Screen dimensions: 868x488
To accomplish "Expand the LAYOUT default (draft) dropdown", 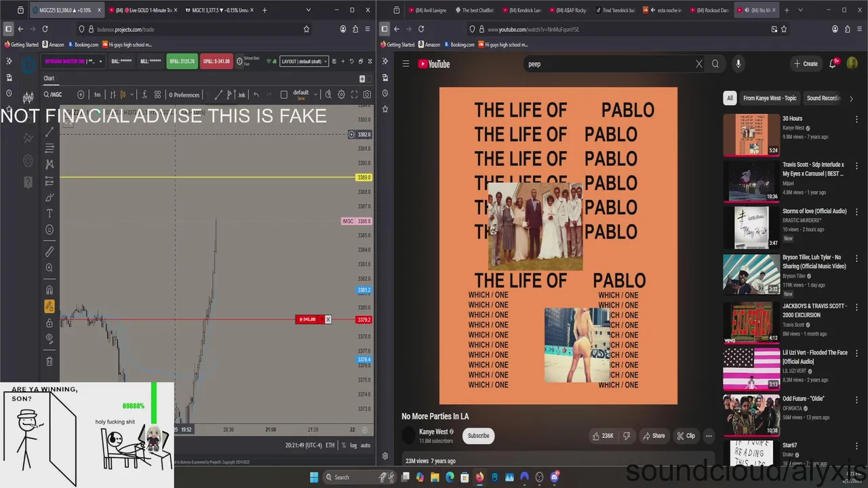I will [x=304, y=61].
